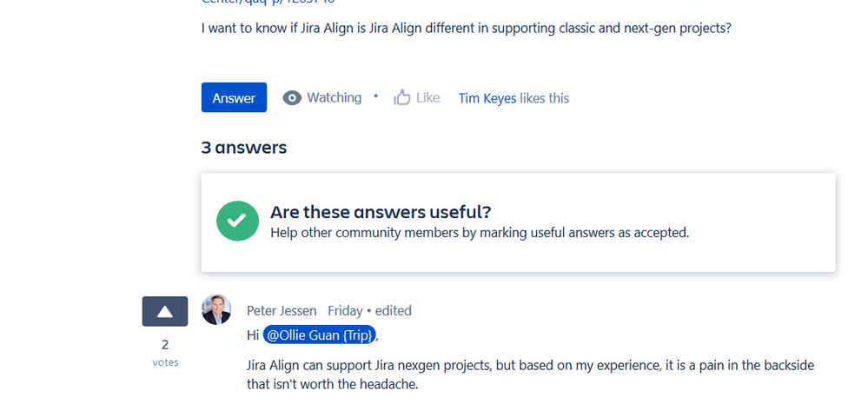Screen dimensions: 868x404
Task: Click Are these answers useful? heading
Action: click(381, 212)
